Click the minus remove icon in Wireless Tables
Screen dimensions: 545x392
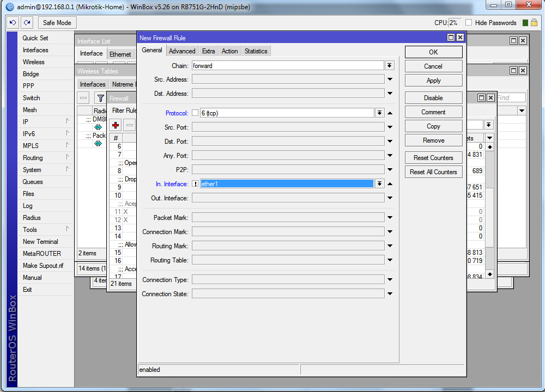pyautogui.click(x=83, y=98)
